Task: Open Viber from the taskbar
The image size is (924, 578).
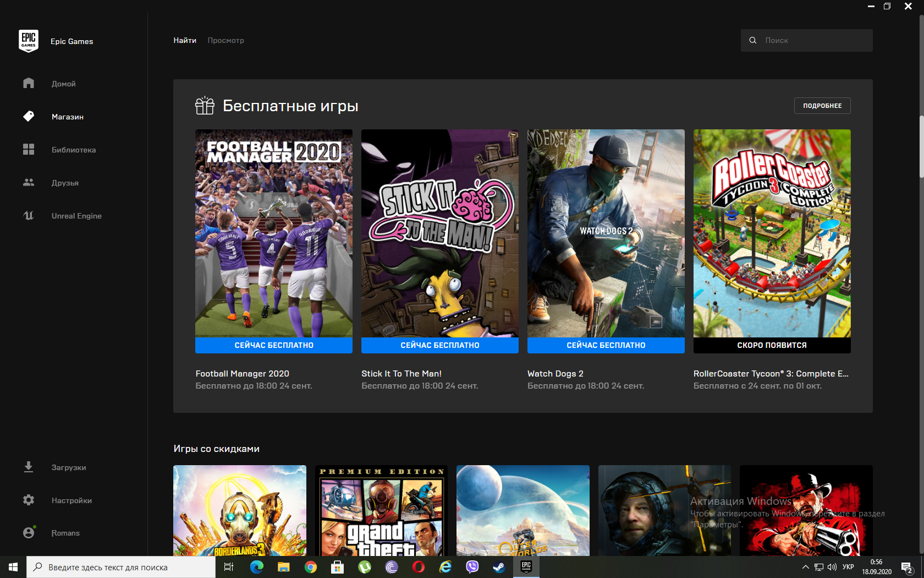Action: (x=472, y=567)
